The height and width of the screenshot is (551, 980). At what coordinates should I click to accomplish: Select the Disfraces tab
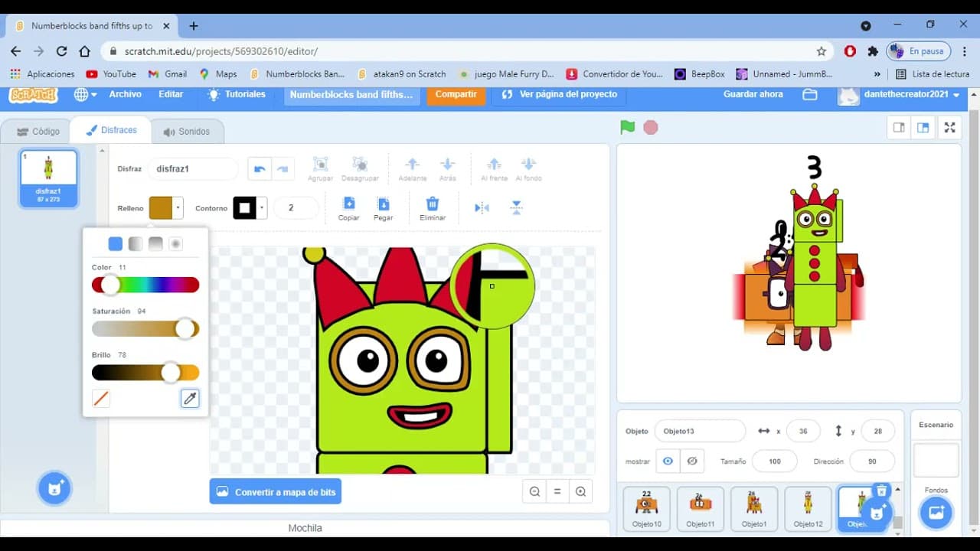point(111,130)
